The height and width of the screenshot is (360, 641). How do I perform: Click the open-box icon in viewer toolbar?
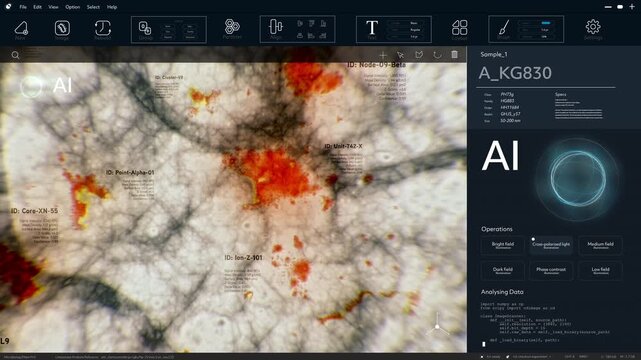tap(419, 55)
